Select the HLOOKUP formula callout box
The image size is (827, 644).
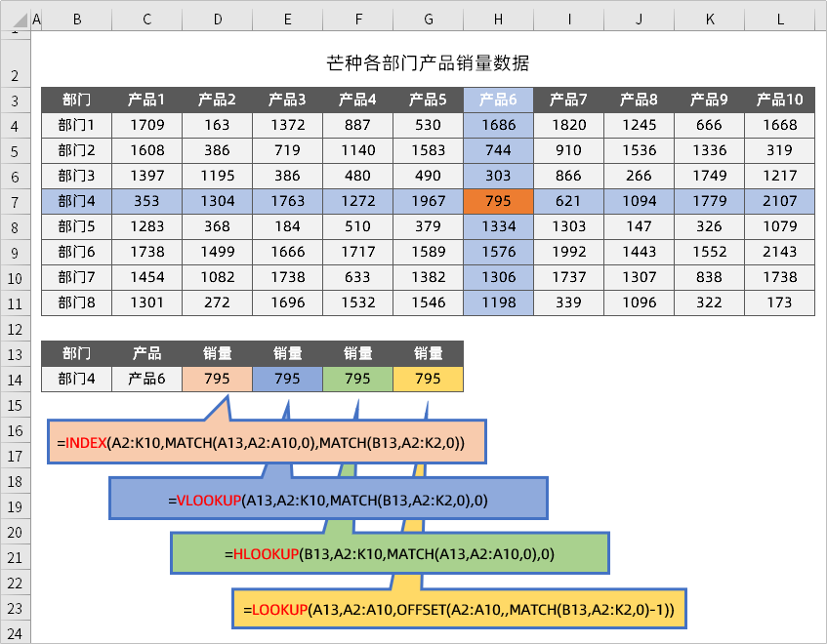point(390,552)
